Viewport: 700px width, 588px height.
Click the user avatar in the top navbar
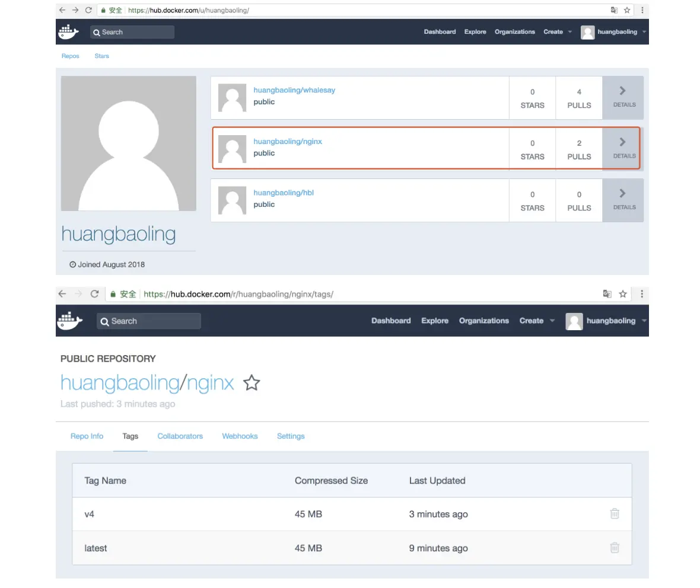pyautogui.click(x=587, y=32)
